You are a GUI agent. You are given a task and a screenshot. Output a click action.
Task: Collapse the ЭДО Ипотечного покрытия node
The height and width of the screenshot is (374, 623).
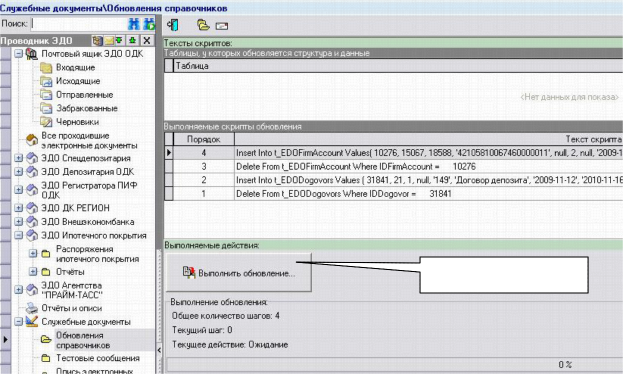coord(18,236)
